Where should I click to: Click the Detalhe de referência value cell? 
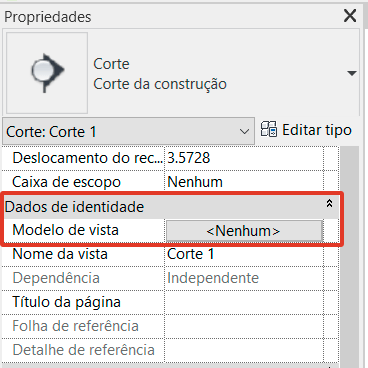[x=244, y=350]
